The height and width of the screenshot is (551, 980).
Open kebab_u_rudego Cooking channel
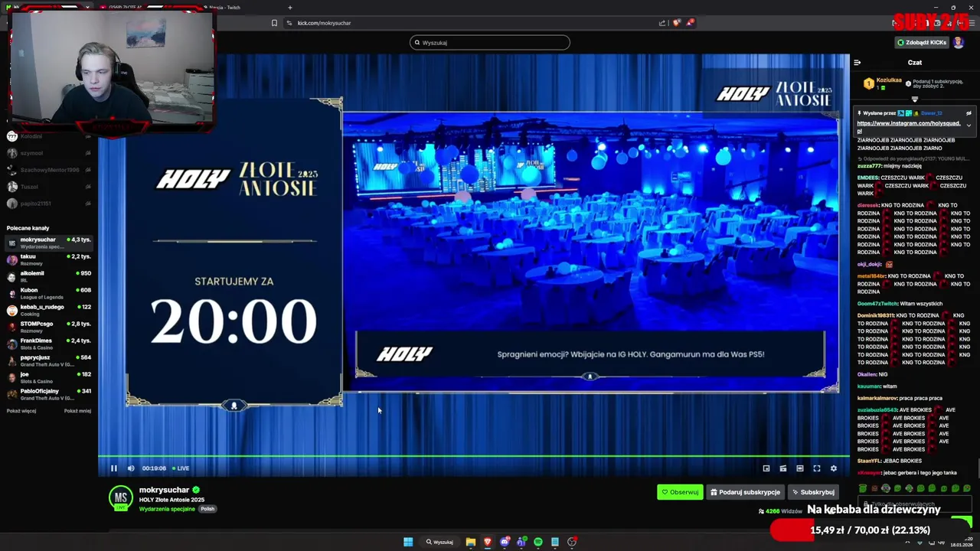(x=47, y=310)
